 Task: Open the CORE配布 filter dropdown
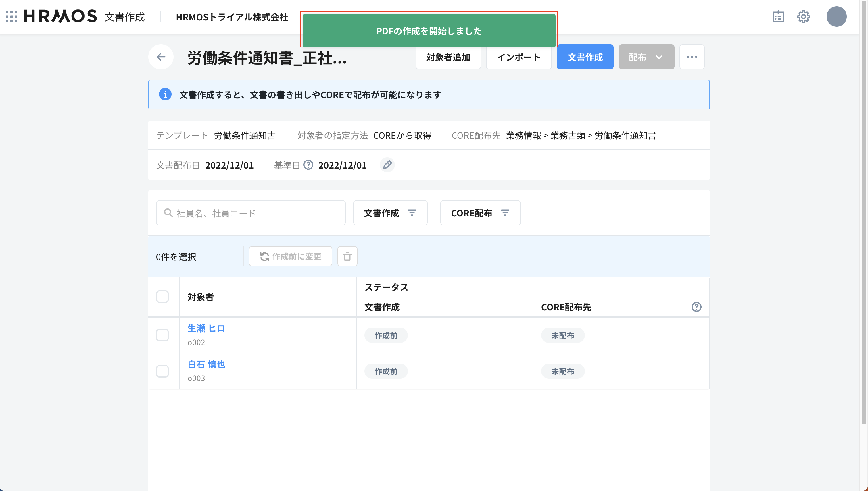480,213
